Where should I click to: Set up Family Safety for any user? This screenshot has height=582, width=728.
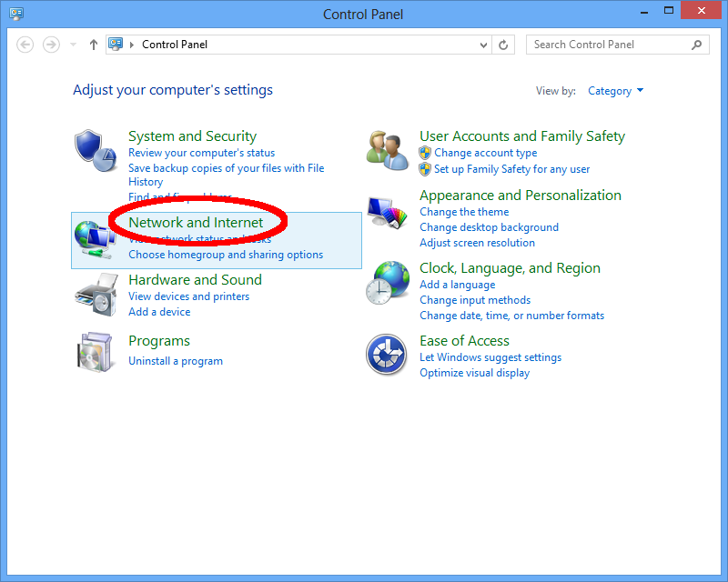pyautogui.click(x=512, y=169)
